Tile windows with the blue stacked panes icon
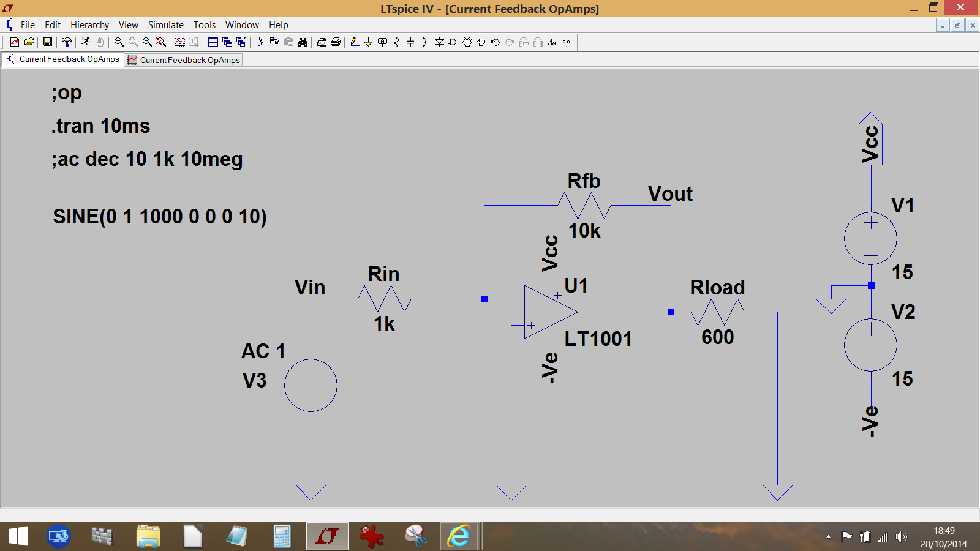980x551 pixels. tap(213, 42)
